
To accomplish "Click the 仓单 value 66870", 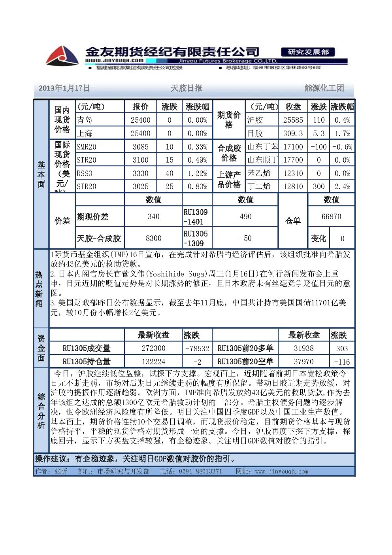I will pyautogui.click(x=331, y=216).
